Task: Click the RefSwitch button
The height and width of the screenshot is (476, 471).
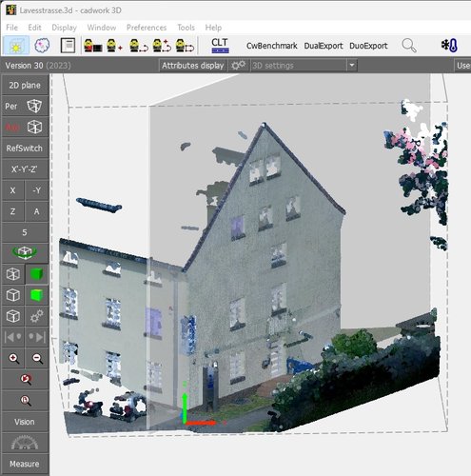Action: pyautogui.click(x=25, y=149)
